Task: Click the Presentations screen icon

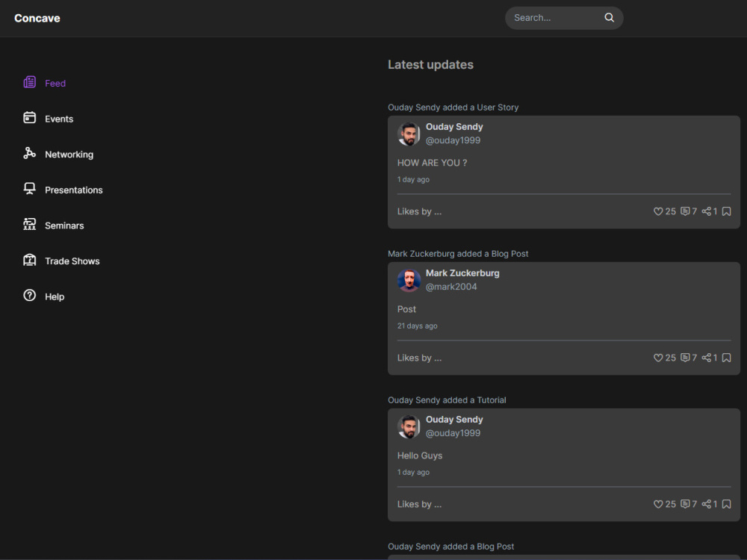Action: click(30, 189)
